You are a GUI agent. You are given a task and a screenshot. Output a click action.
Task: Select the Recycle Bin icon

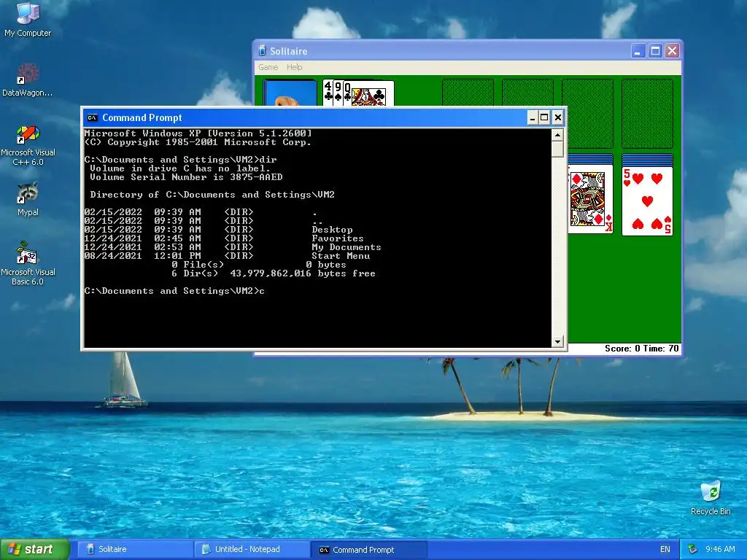click(x=711, y=497)
